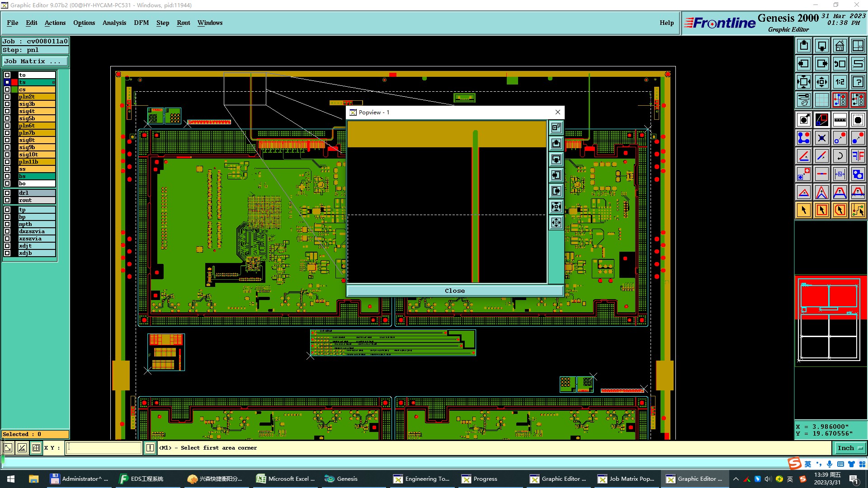Open the Inch units dropdown

point(850,448)
